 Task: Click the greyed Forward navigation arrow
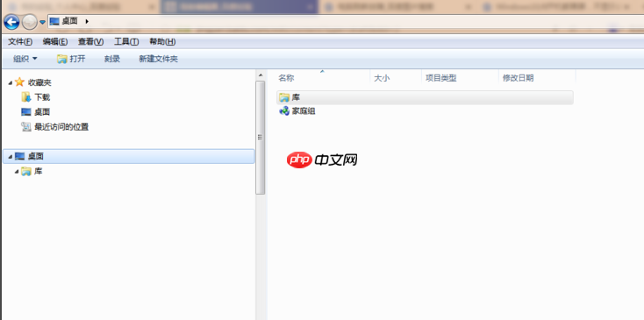click(x=30, y=22)
